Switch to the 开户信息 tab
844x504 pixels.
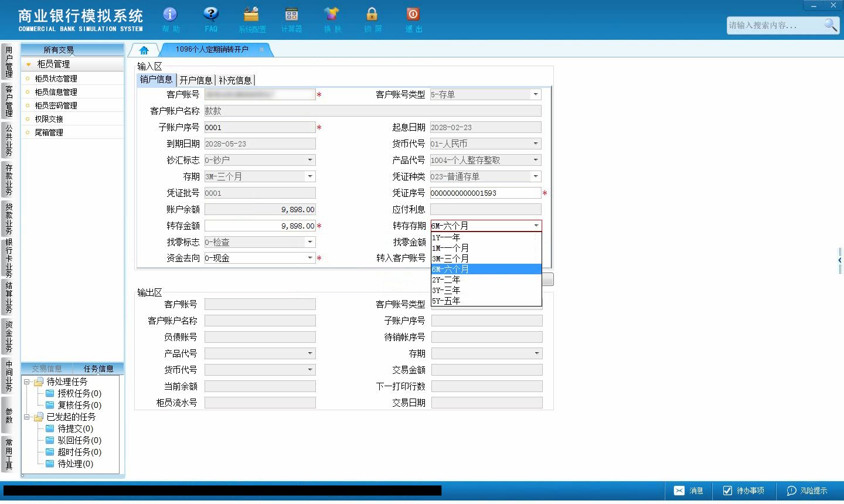[196, 80]
